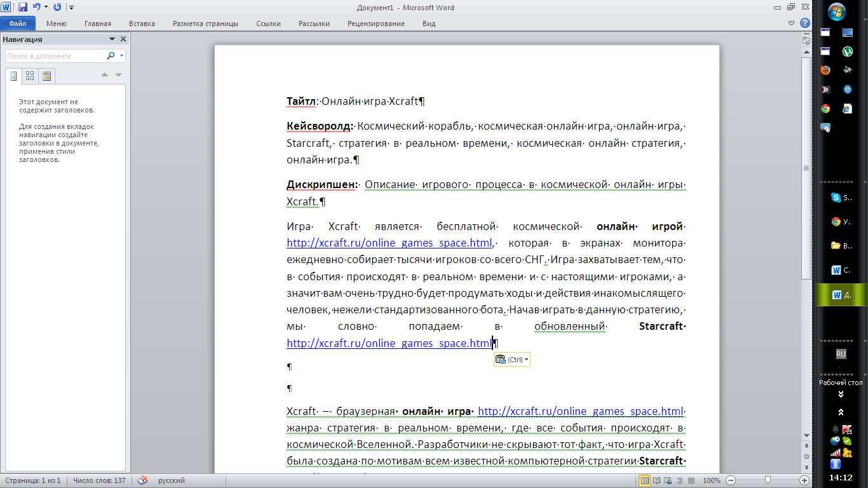This screenshot has height=488, width=868.
Task: Zoom out with the minus button
Action: [x=731, y=480]
